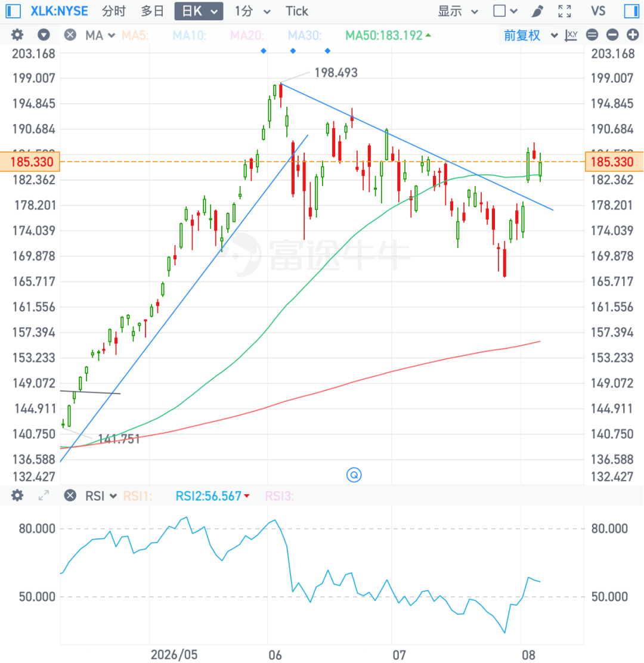Toggle MA5 line visibility
The width and height of the screenshot is (644, 663).
tap(135, 36)
